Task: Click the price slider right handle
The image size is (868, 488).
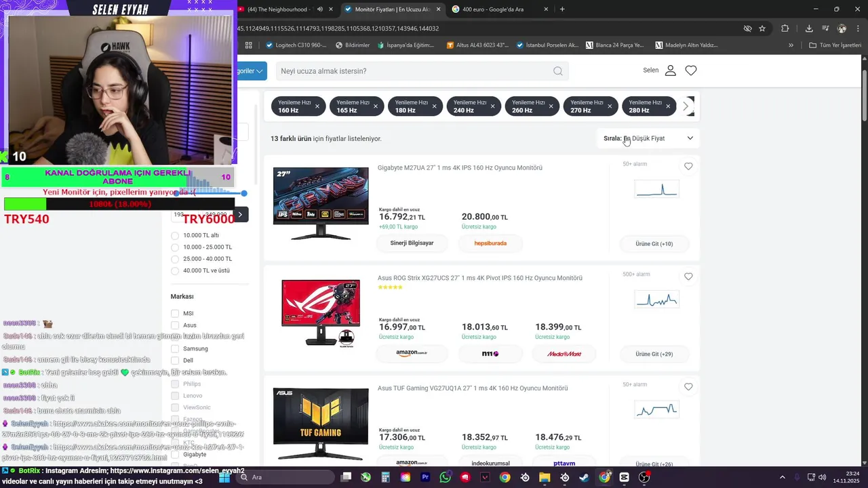Action: click(x=244, y=194)
